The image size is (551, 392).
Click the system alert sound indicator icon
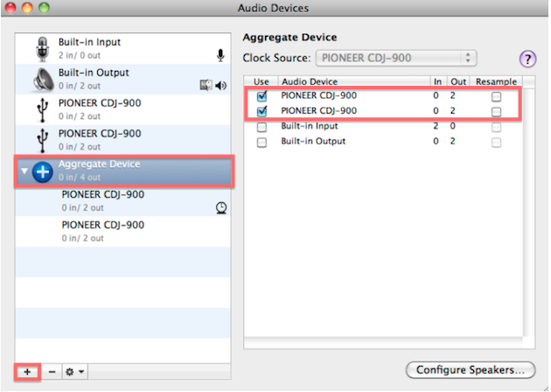206,85
